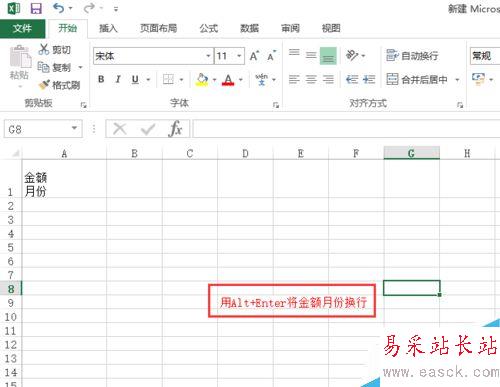500x387 pixels.
Task: Click increase indent icon
Action: coord(369,79)
